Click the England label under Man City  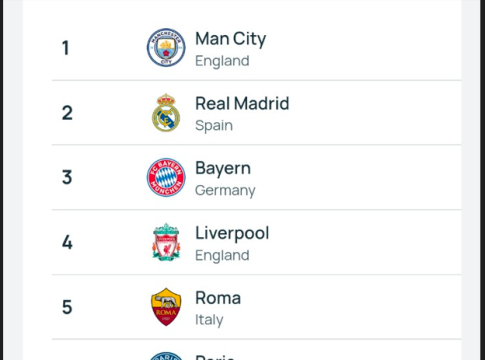(222, 61)
